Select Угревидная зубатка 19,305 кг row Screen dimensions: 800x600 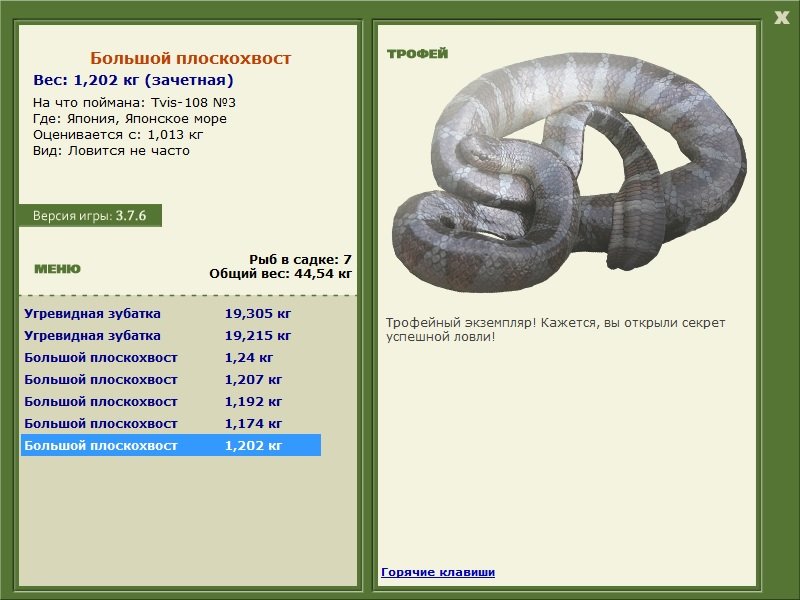[x=171, y=313]
